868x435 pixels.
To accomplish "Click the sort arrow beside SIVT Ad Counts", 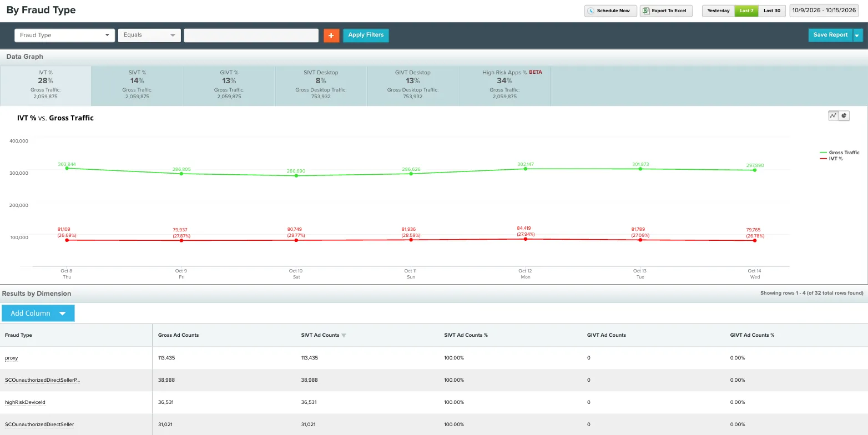I will pos(344,336).
